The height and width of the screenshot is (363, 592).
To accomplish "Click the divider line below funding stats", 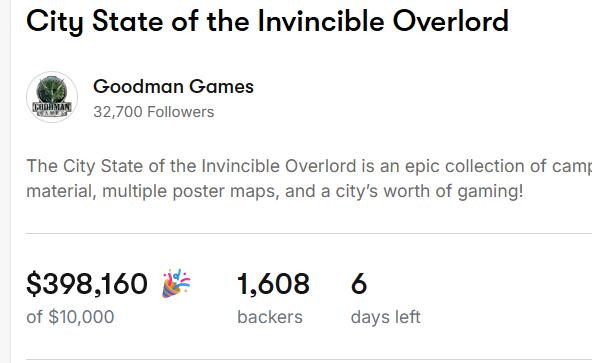I will (x=309, y=359).
